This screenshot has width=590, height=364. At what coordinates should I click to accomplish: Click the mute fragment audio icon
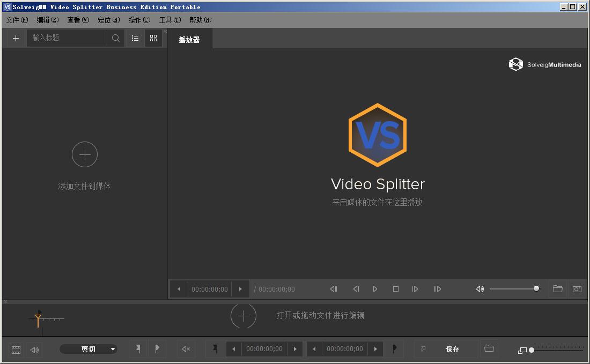click(x=186, y=349)
